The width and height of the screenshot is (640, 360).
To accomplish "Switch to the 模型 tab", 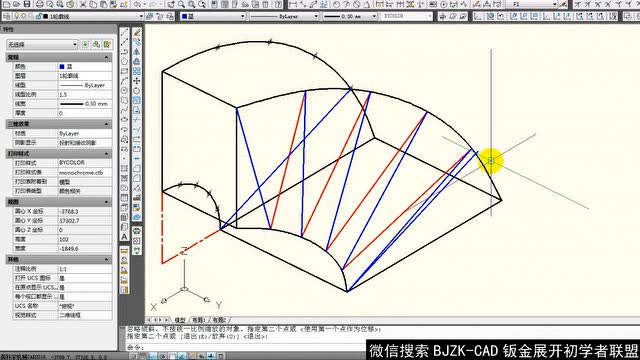I will click(180, 320).
